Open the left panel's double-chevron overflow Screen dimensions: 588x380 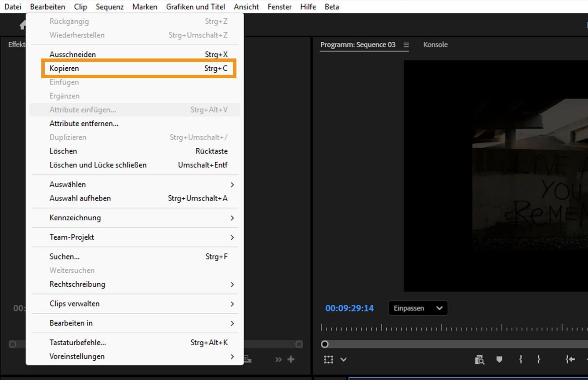pyautogui.click(x=279, y=359)
